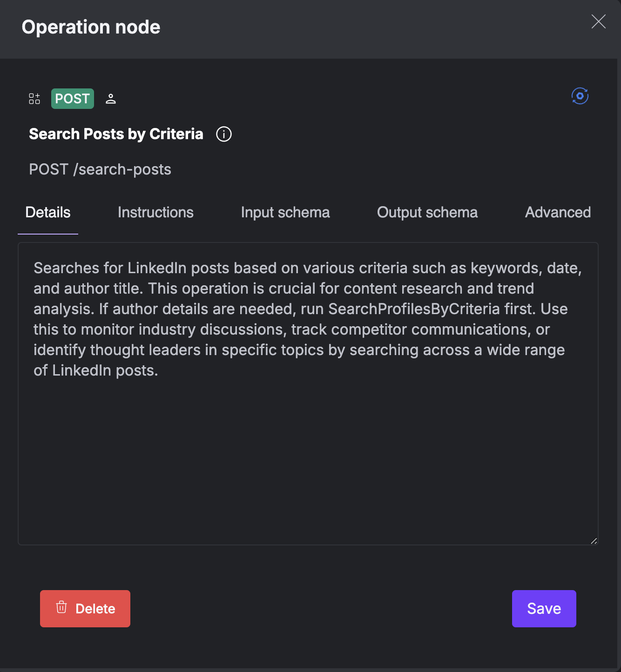Select the Details tab

point(47,212)
